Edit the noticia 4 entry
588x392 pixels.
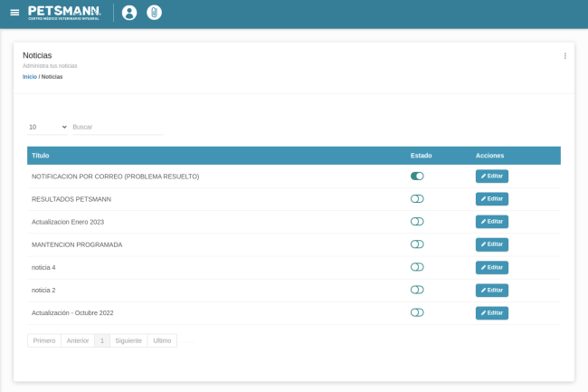pyautogui.click(x=492, y=267)
